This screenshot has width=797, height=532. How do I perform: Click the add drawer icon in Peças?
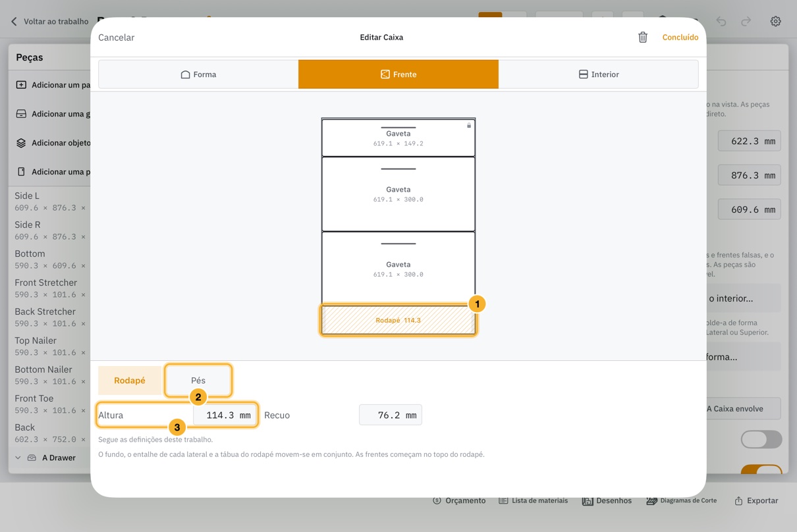pos(21,114)
